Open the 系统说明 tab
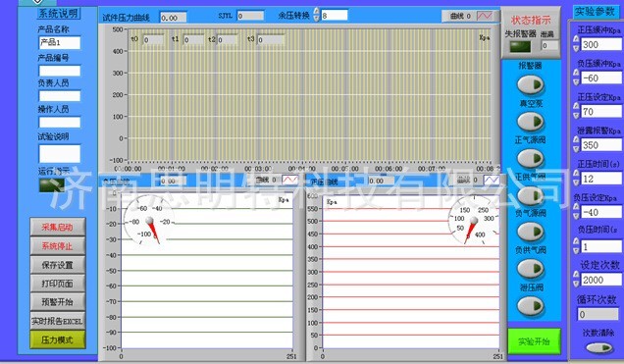624x364 pixels. 58,14
